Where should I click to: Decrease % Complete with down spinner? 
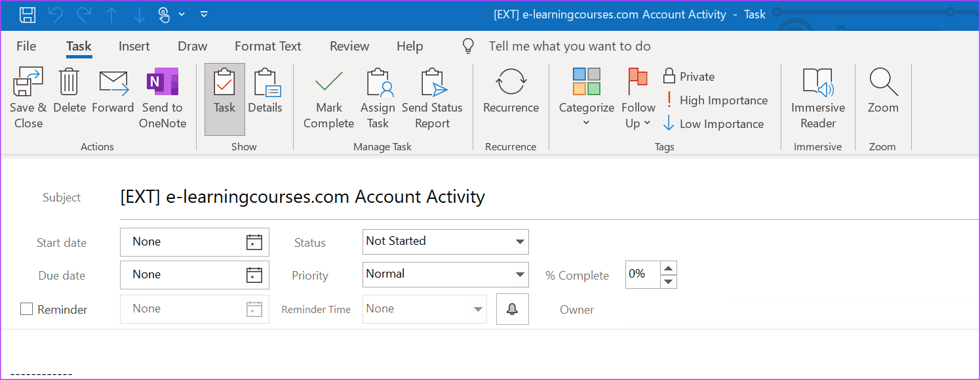pos(668,282)
